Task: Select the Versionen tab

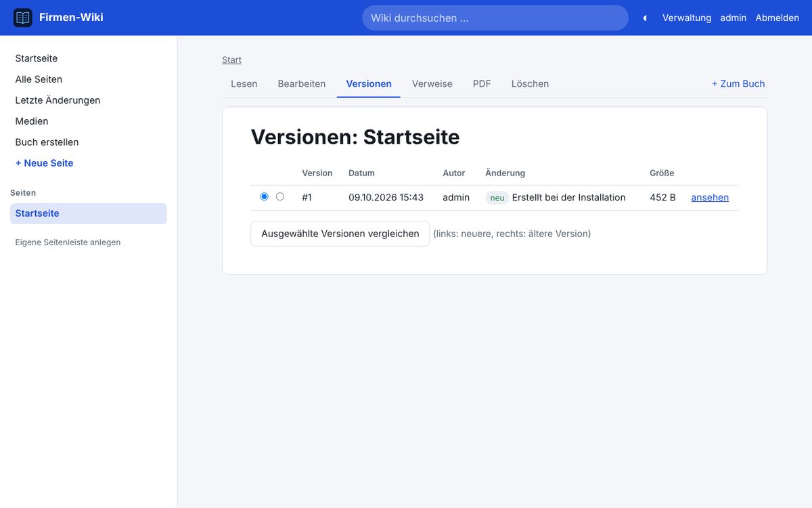Action: coord(369,84)
